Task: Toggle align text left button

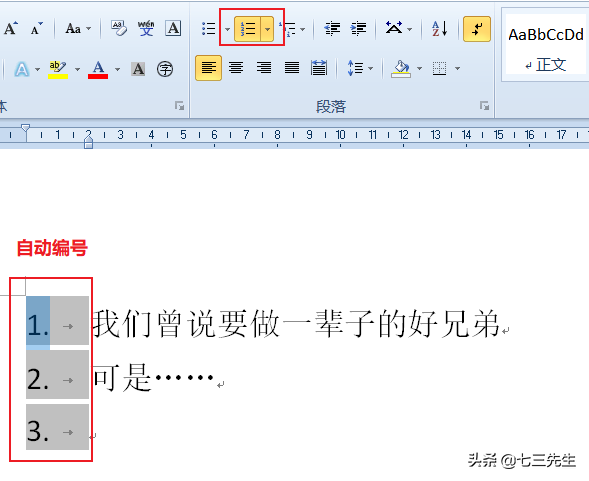Action: tap(208, 68)
